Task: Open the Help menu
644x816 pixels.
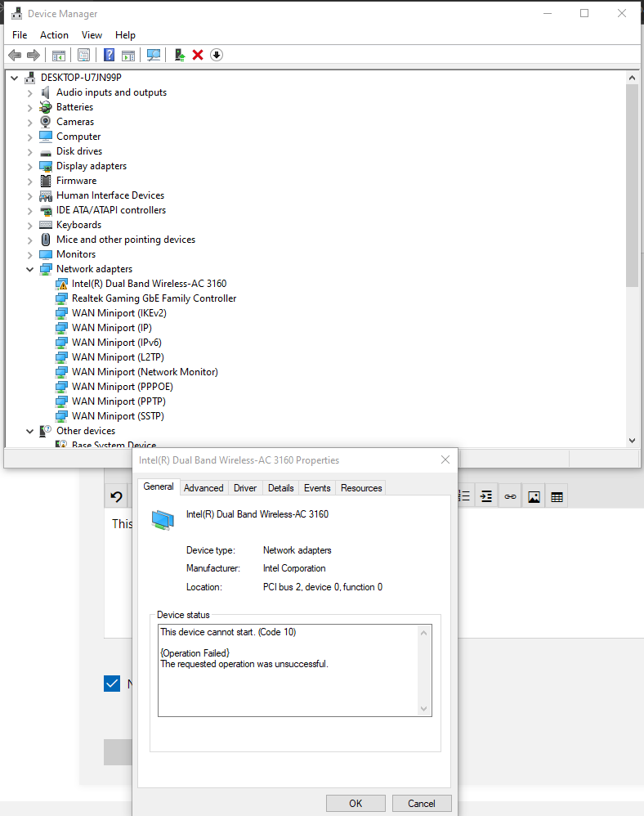Action: pos(125,35)
